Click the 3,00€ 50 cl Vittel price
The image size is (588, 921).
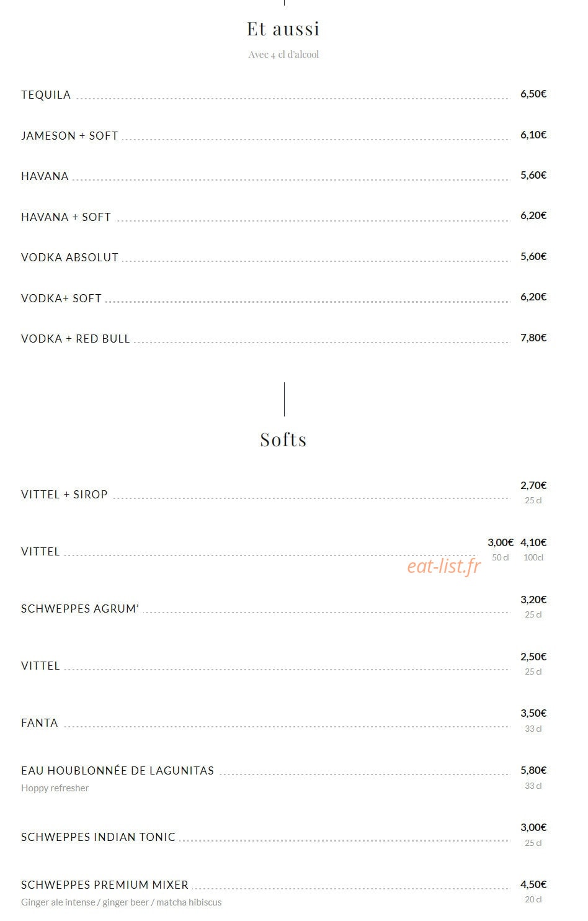501,549
